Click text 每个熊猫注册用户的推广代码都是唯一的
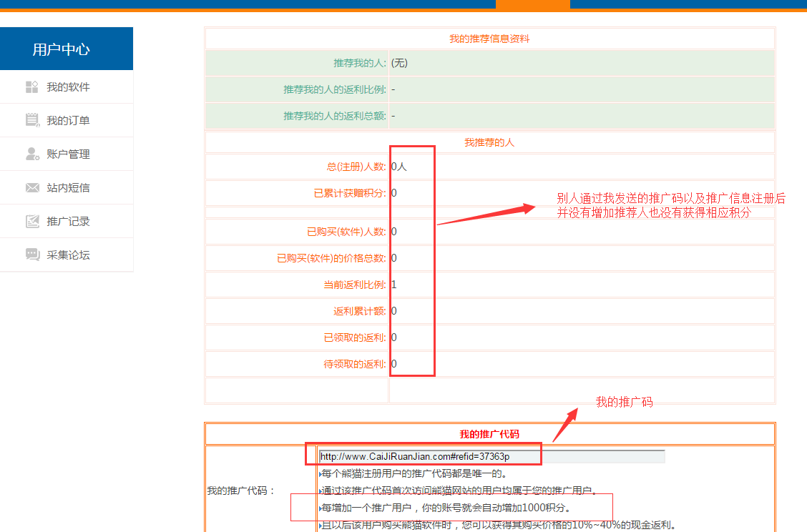807x532 pixels. tap(414, 473)
